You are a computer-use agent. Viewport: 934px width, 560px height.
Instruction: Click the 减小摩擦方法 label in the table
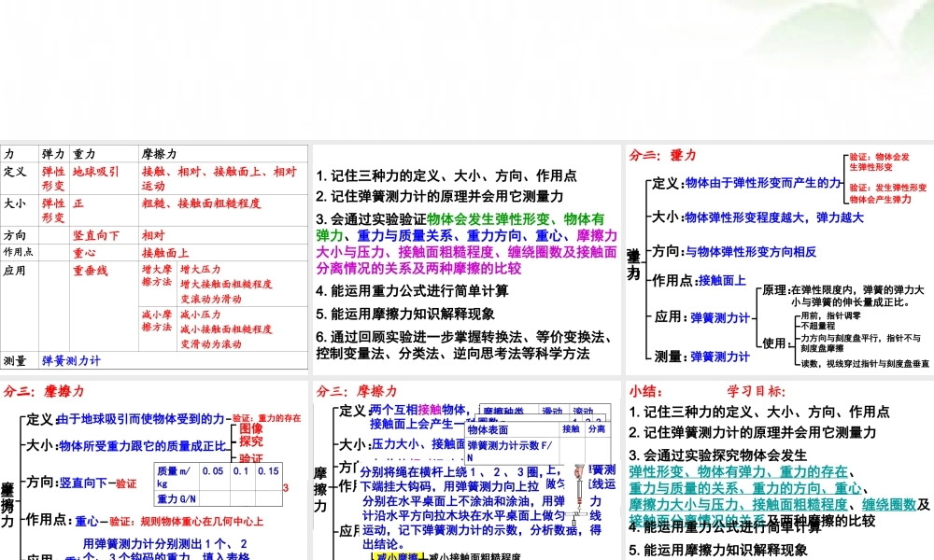tap(157, 321)
